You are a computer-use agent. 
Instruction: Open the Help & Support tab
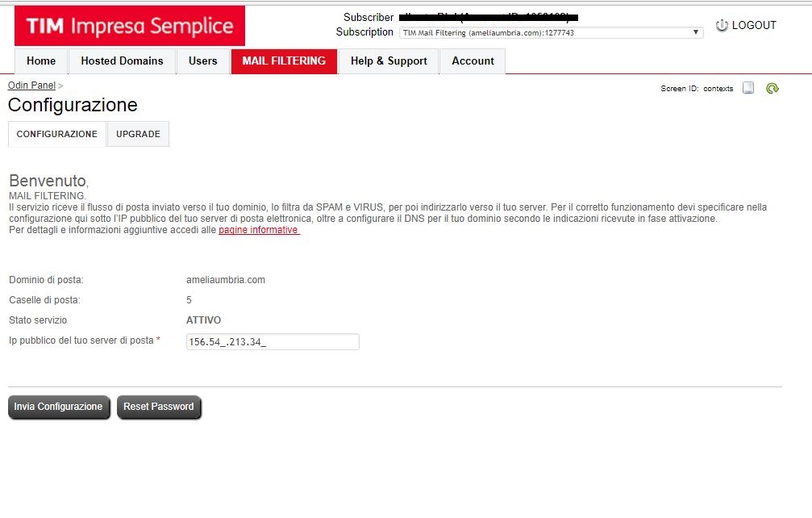point(389,61)
